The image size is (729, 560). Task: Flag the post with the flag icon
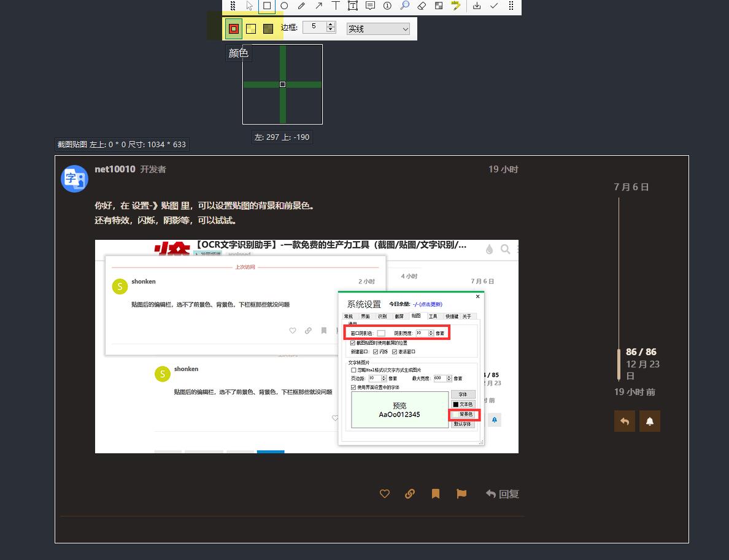(x=461, y=494)
